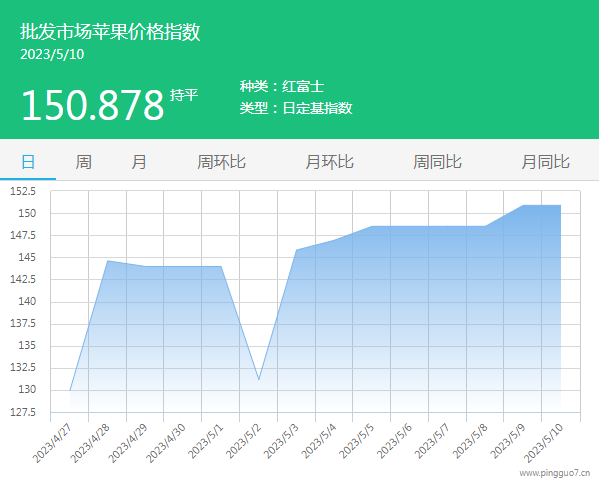This screenshot has height=484, width=599.
Task: Open the 周环比 tab
Action: click(x=221, y=162)
